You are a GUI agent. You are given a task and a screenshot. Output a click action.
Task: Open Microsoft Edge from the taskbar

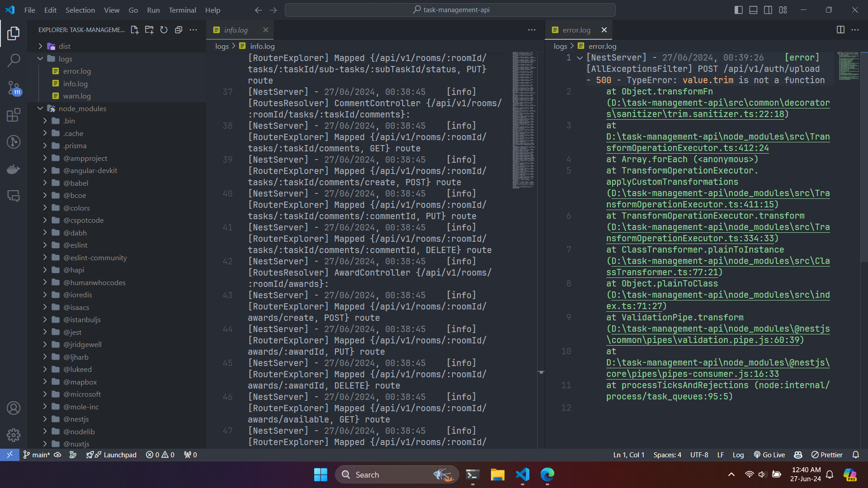click(547, 474)
